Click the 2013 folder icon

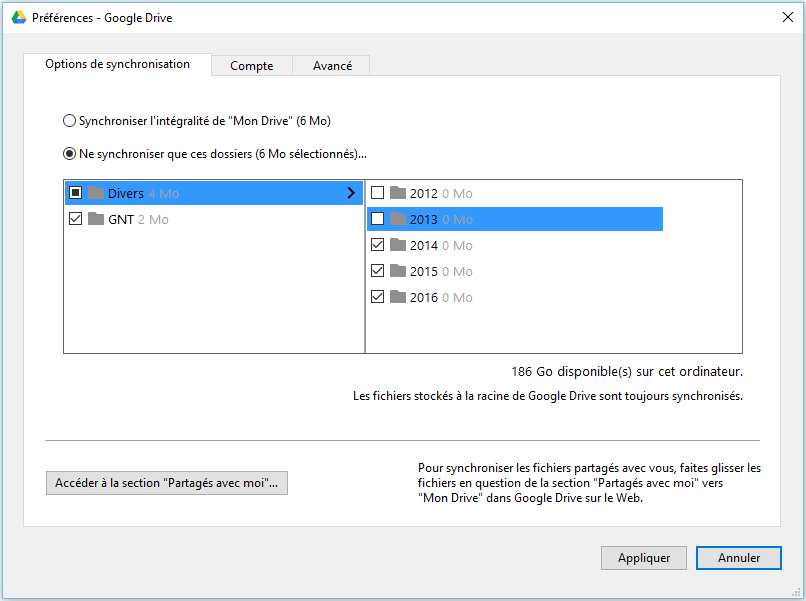398,219
